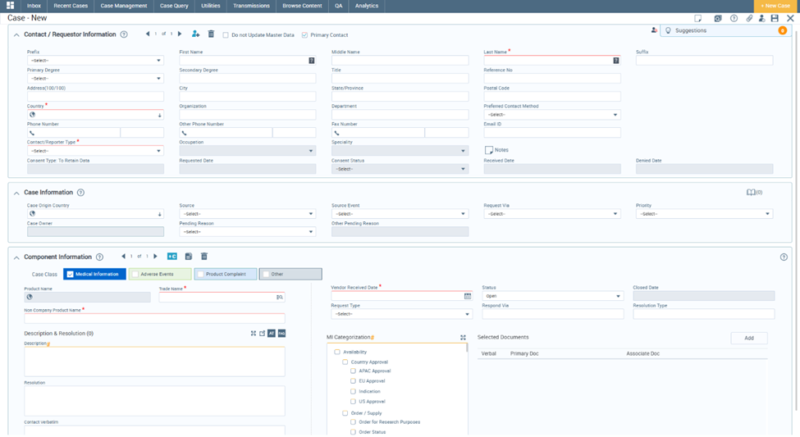The width and height of the screenshot is (800, 437).
Task: Expand the MI Categorization panel to fullscreen
Action: (463, 338)
